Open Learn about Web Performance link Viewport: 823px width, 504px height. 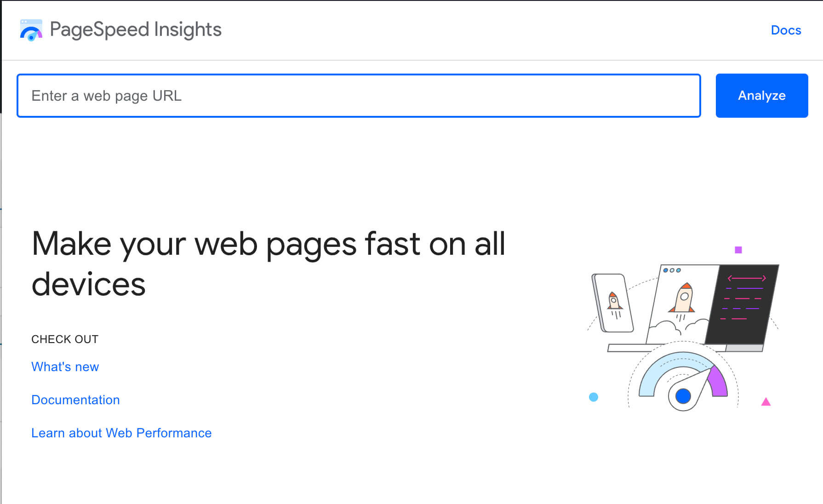click(x=121, y=433)
